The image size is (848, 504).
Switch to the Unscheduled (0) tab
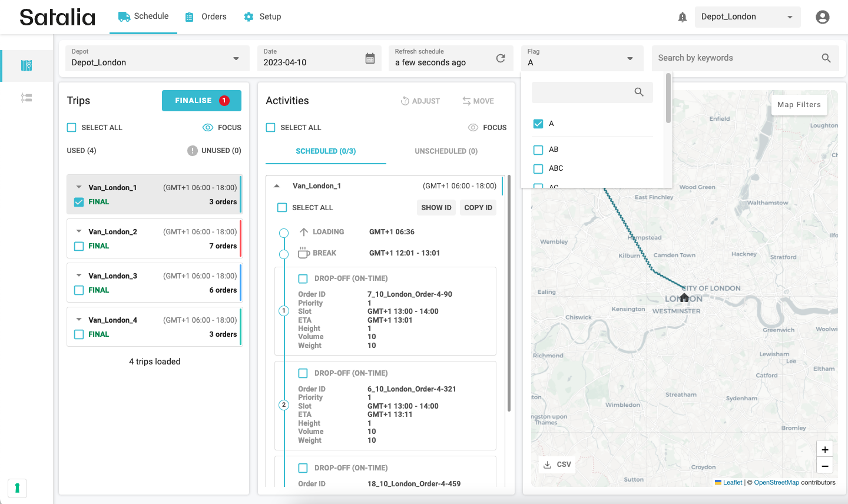point(446,151)
